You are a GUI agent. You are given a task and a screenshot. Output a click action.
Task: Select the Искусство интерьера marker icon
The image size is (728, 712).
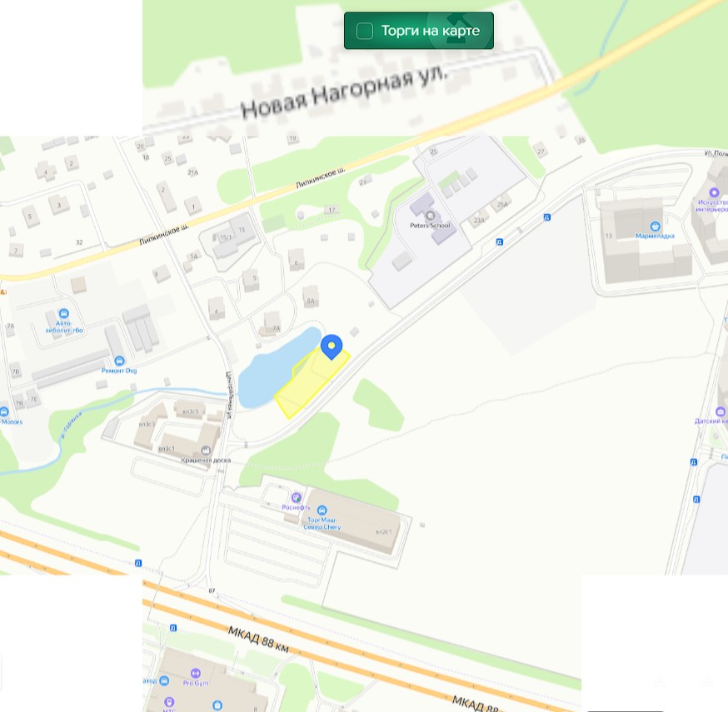714,192
